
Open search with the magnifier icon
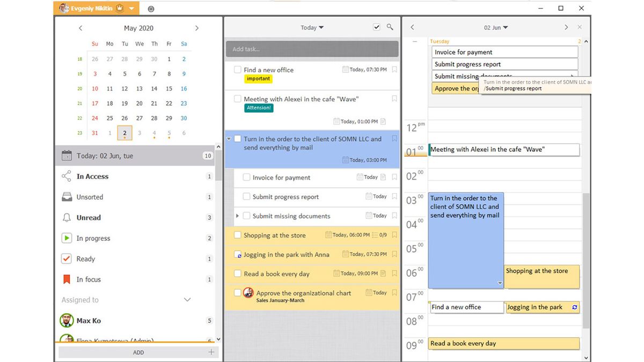click(390, 27)
